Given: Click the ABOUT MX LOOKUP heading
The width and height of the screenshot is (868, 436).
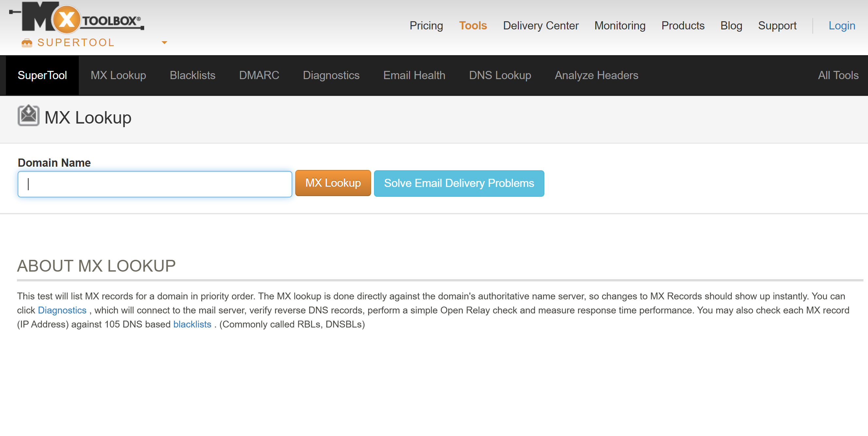Looking at the screenshot, I should point(96,266).
